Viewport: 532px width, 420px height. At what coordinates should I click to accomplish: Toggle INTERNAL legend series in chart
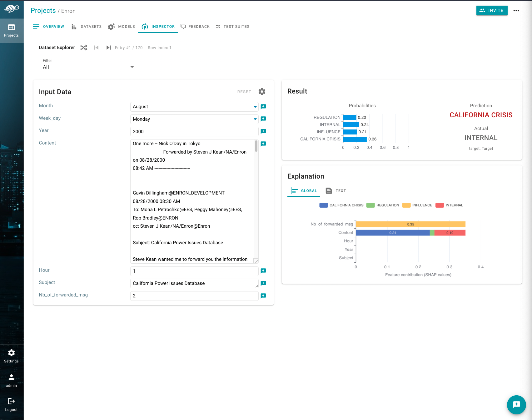449,205
